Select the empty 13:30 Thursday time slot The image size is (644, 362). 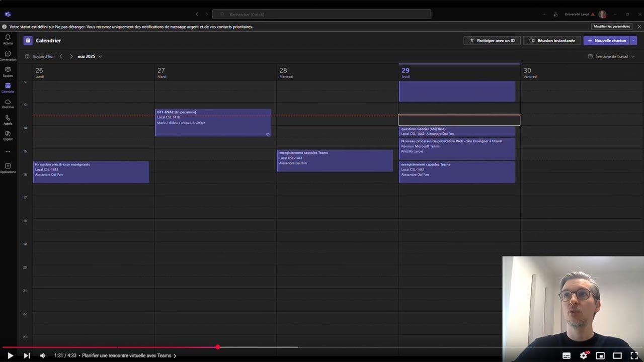pos(459,120)
